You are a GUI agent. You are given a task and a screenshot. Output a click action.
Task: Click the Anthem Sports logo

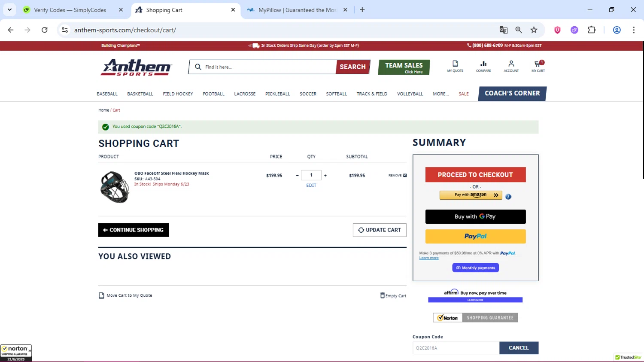coord(136,67)
